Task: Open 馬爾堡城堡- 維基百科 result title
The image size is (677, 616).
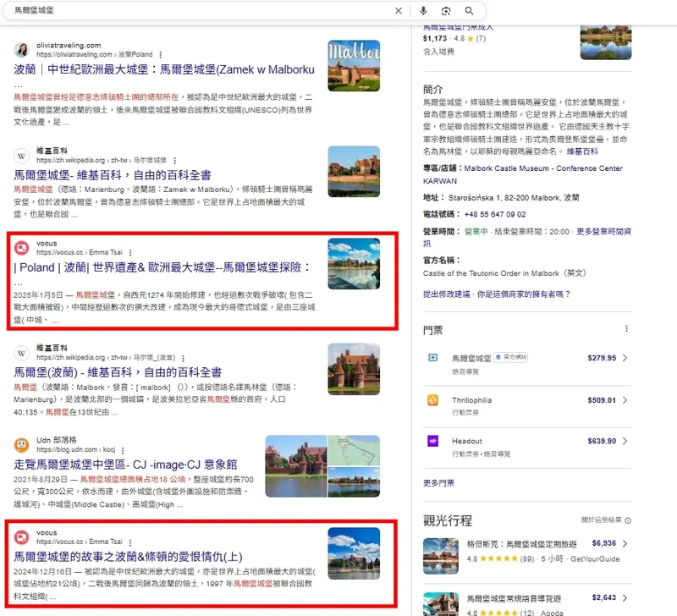Action: 113,175
